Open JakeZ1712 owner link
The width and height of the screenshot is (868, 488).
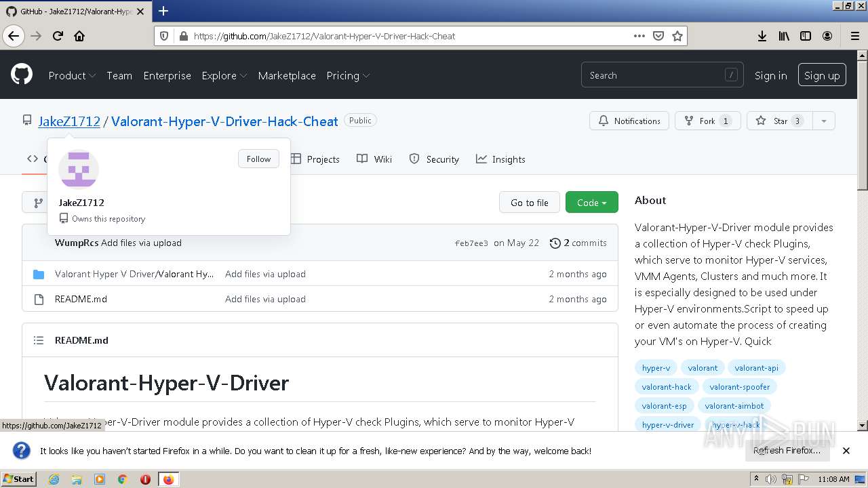coord(69,121)
